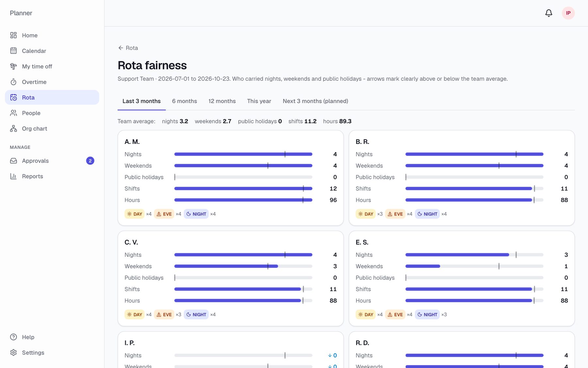
Task: Click the Hours value 96 on A. M. card
Action: 333,200
